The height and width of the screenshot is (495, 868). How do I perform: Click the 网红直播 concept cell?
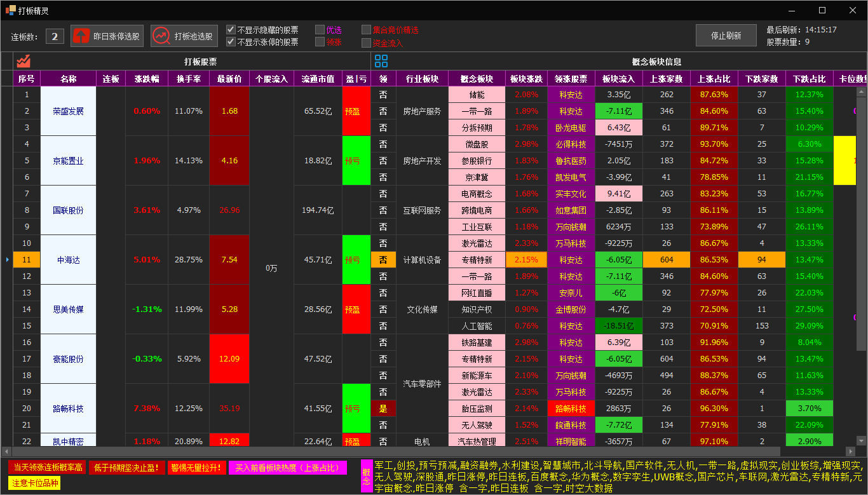[x=477, y=292]
